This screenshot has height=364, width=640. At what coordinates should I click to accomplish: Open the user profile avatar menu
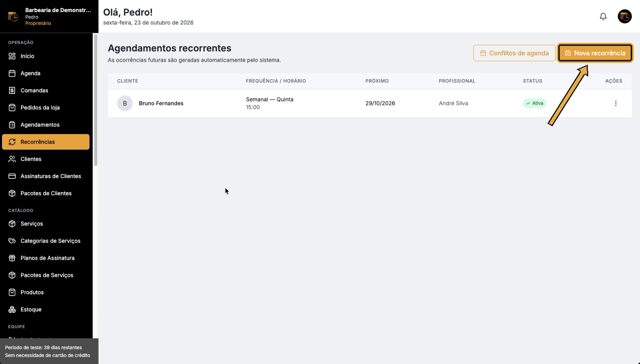tap(625, 16)
